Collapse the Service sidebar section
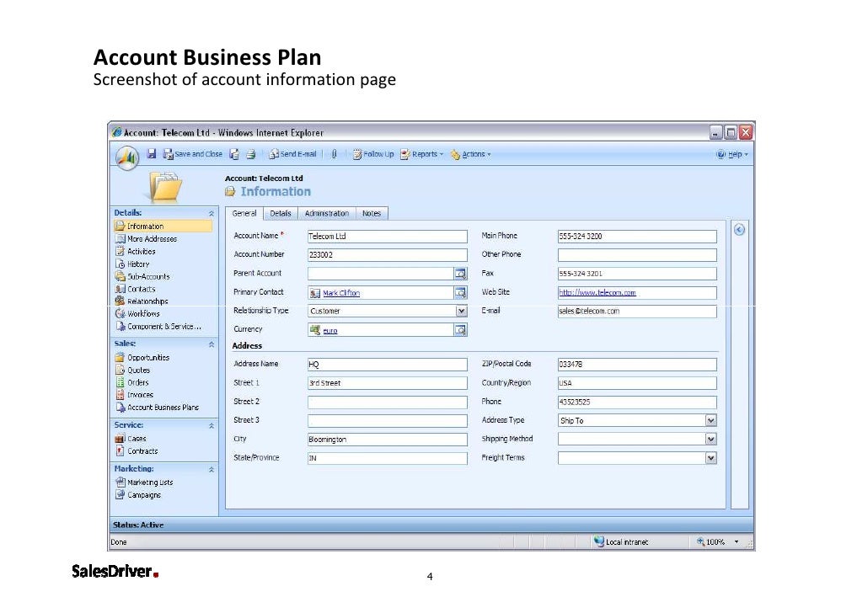Screen dimensions: 868x613 tap(212, 426)
